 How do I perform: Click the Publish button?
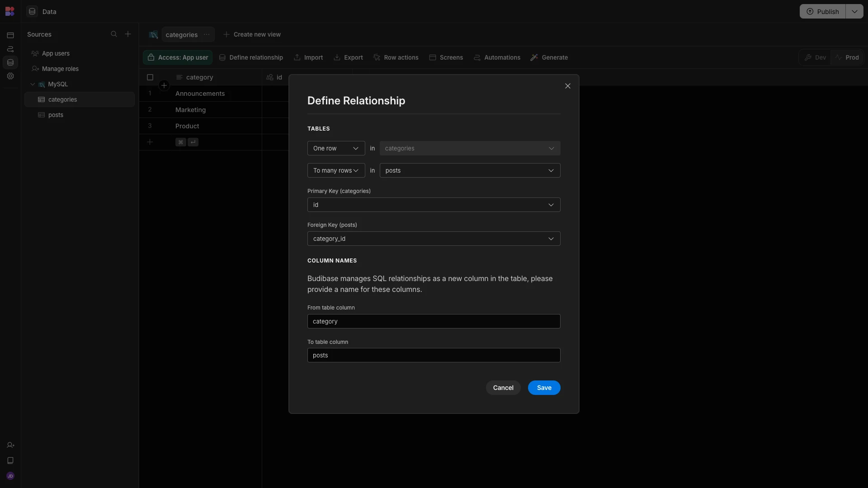(x=822, y=11)
